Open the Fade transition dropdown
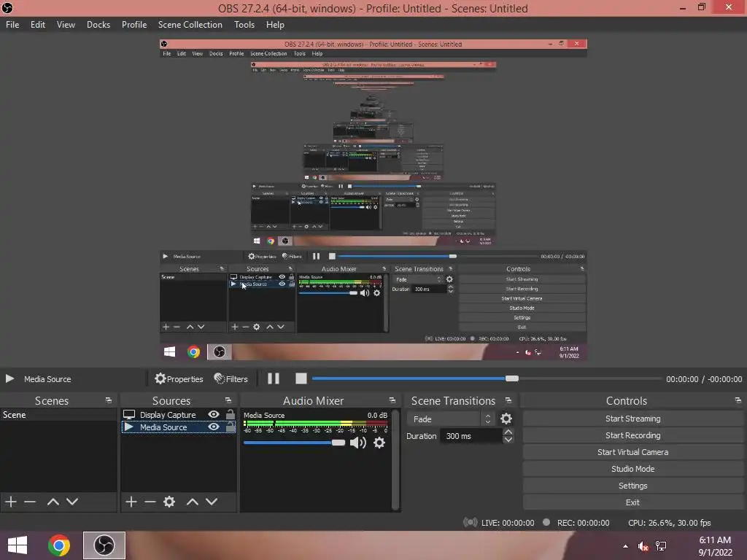The image size is (747, 560). 451,419
